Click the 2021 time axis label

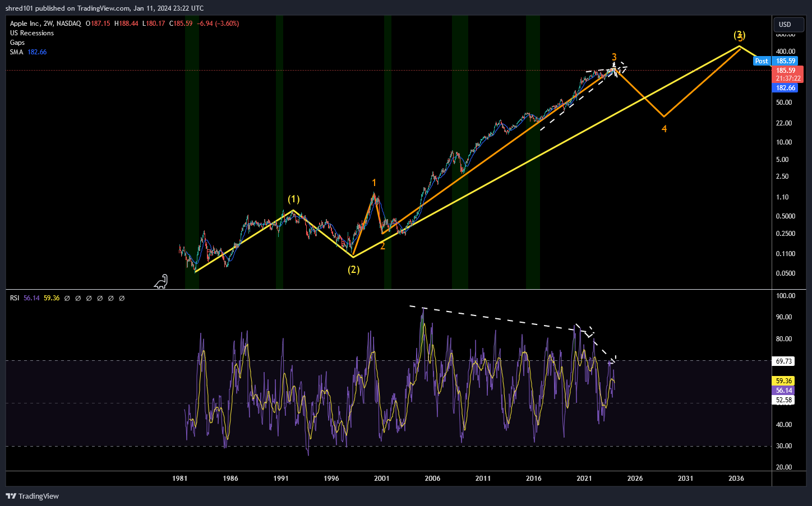[584, 479]
